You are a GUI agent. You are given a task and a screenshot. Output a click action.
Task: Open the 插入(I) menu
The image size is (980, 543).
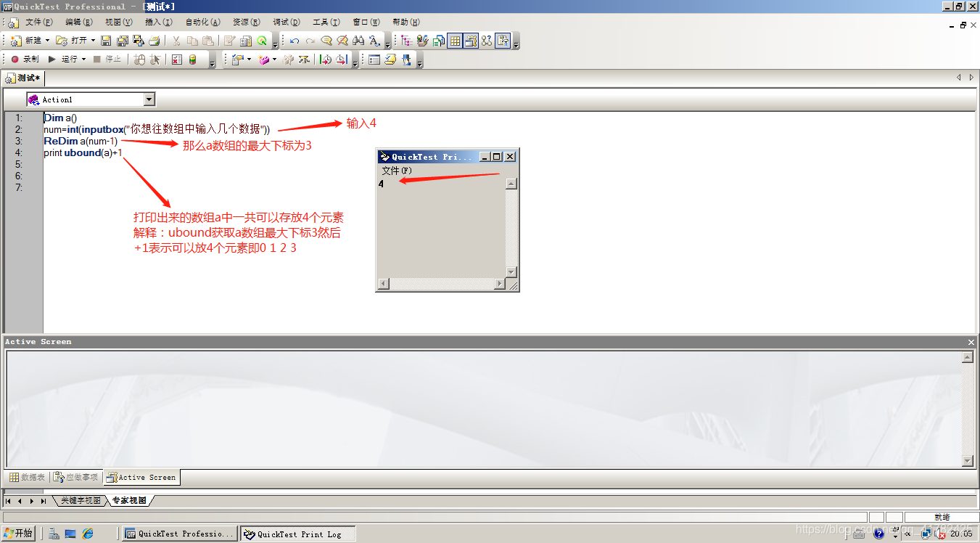159,23
